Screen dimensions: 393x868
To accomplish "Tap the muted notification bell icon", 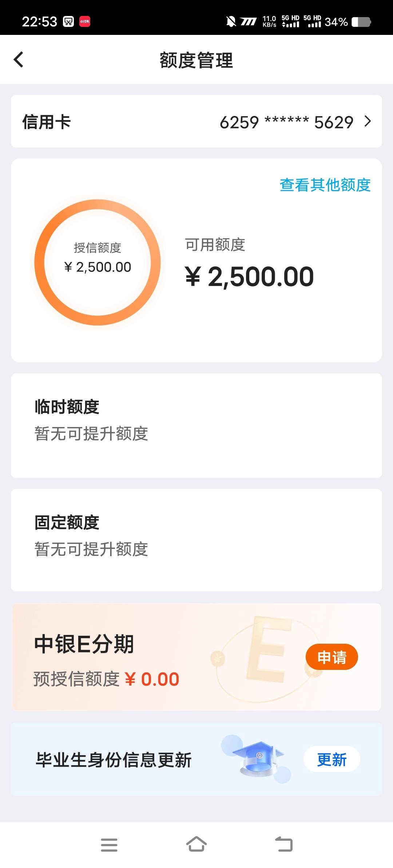I will pyautogui.click(x=231, y=21).
